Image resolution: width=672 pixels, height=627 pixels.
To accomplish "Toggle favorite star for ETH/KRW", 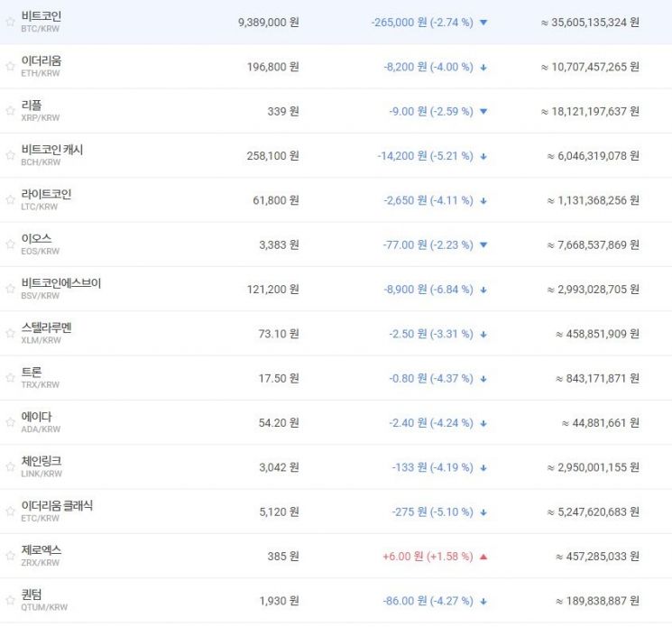I will click(10, 67).
